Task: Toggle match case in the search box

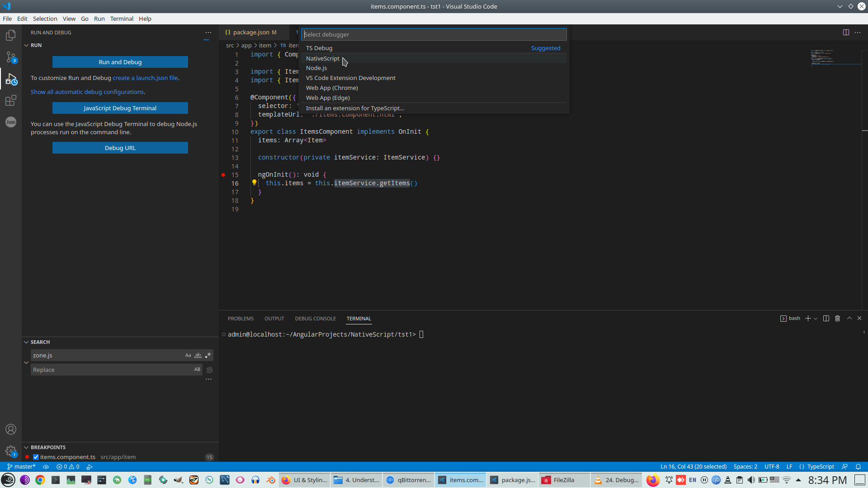Action: [188, 355]
